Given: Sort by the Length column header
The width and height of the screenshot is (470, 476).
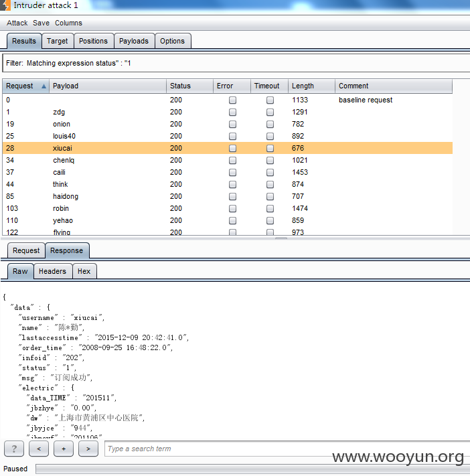Looking at the screenshot, I should tap(311, 86).
